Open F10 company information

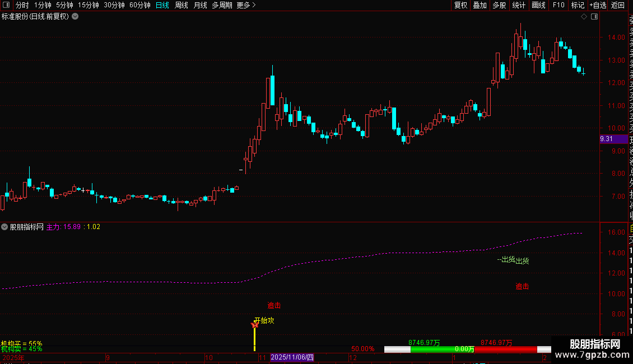point(558,5)
